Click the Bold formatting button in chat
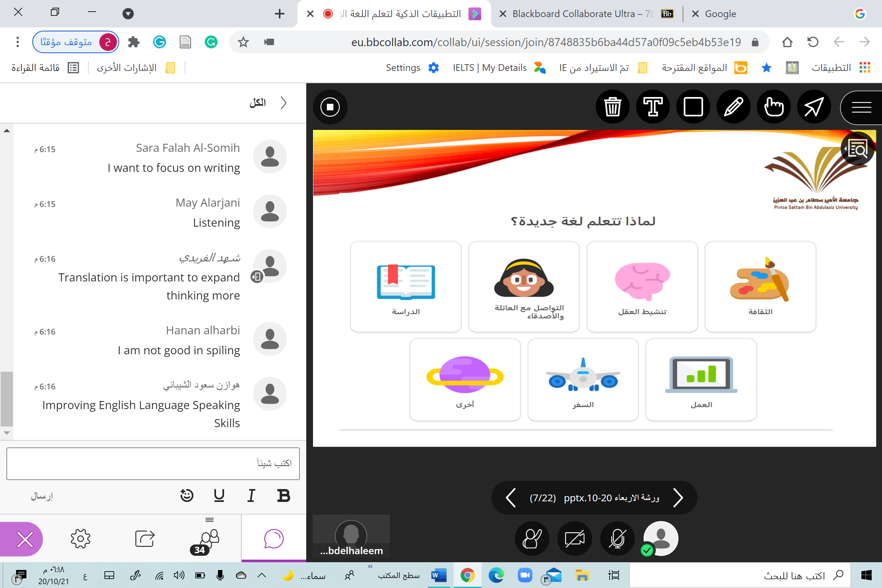The height and width of the screenshot is (588, 882). pos(283,496)
